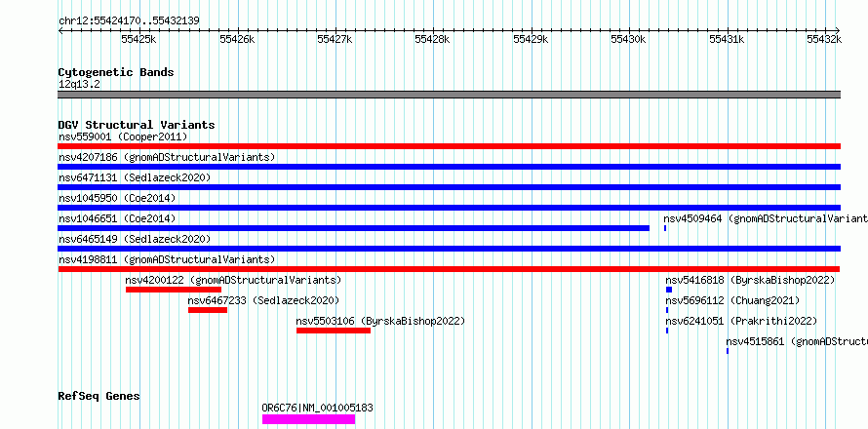This screenshot has width=868, height=429.
Task: Click the blue nsv1046651 variant bar
Action: pyautogui.click(x=353, y=228)
